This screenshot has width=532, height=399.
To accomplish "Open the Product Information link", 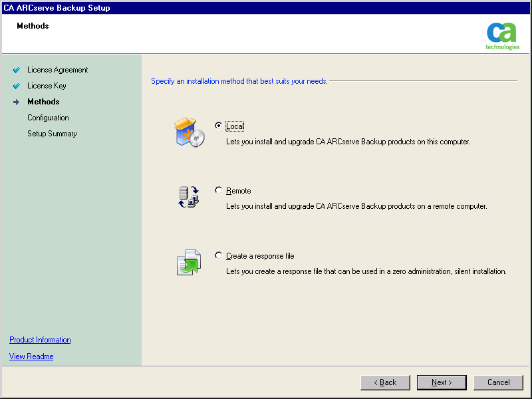I will coord(39,340).
